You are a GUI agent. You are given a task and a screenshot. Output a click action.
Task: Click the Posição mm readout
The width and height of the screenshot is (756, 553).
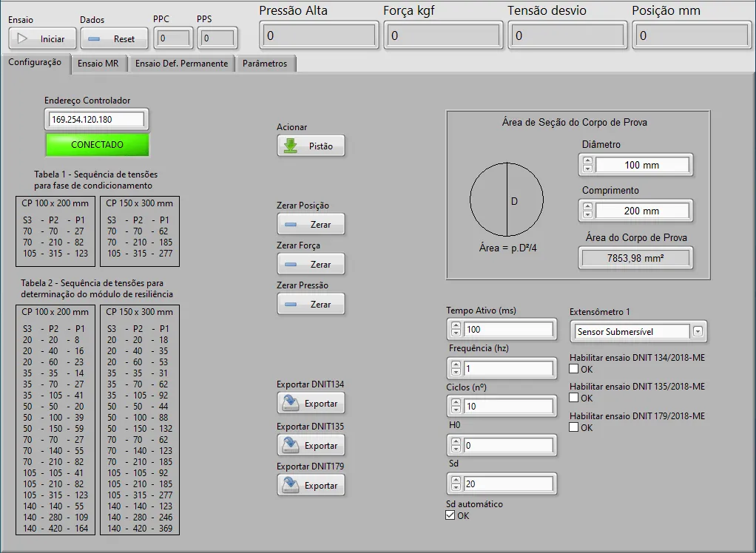coord(692,35)
